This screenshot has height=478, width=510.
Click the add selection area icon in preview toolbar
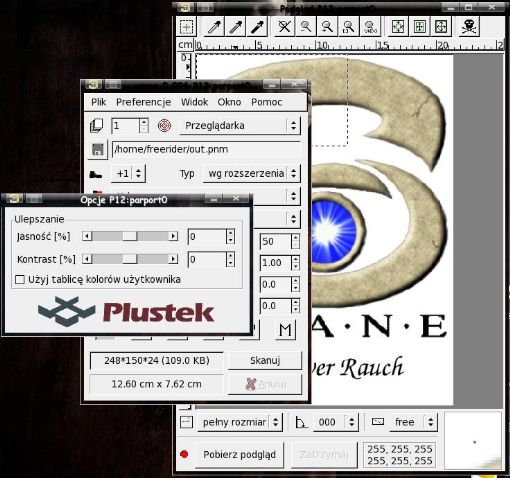[x=186, y=26]
